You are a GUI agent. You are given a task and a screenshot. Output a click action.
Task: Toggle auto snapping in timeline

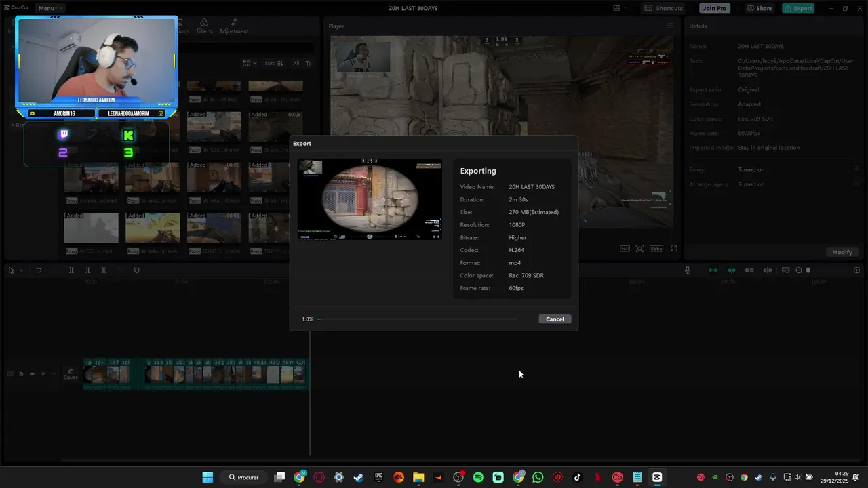(x=732, y=270)
